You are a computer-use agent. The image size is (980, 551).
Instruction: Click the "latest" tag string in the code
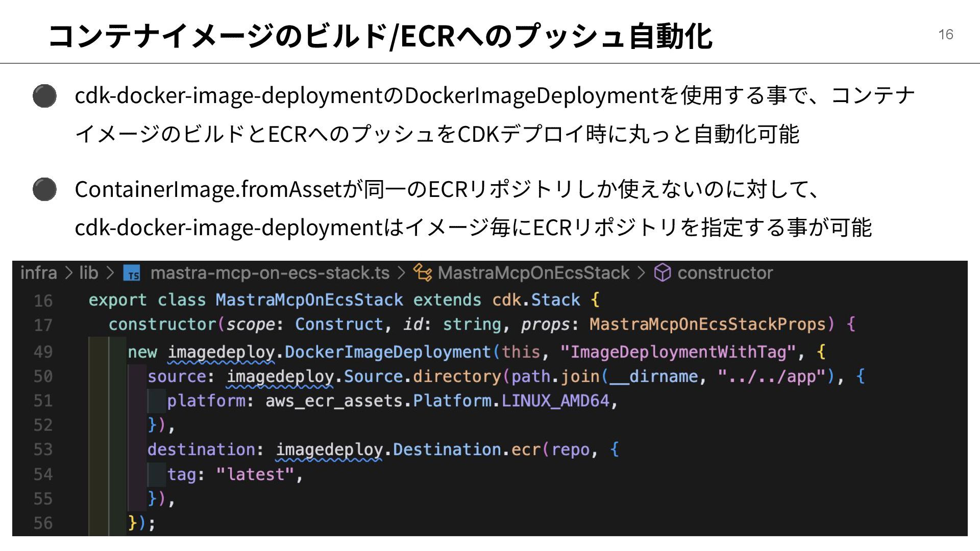(255, 474)
